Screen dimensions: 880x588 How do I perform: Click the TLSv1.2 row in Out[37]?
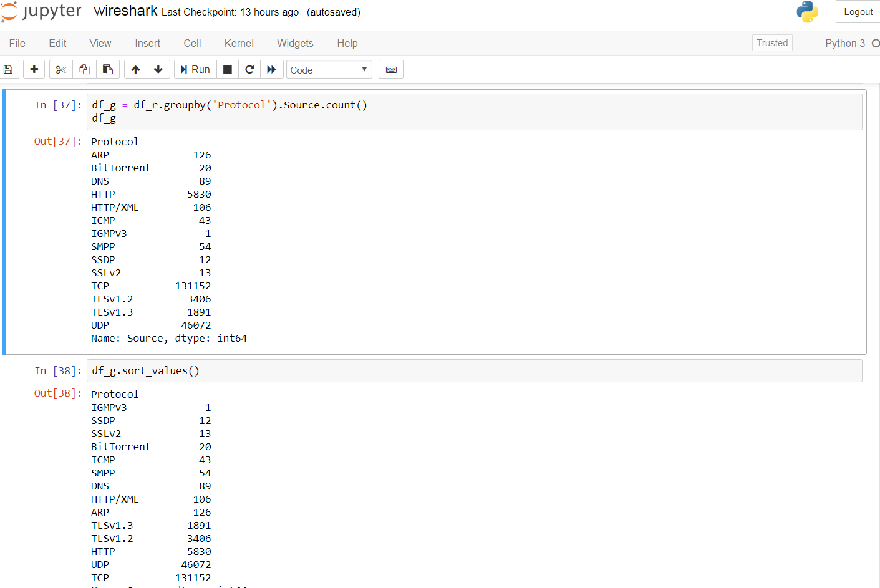click(x=151, y=299)
